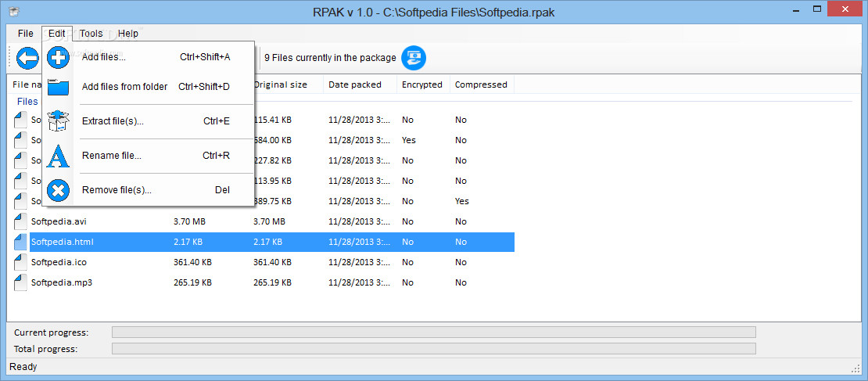Select the Softpedia.avi row

click(x=264, y=221)
